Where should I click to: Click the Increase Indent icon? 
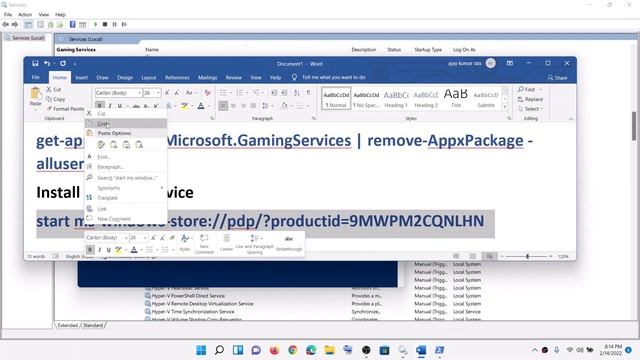284,93
